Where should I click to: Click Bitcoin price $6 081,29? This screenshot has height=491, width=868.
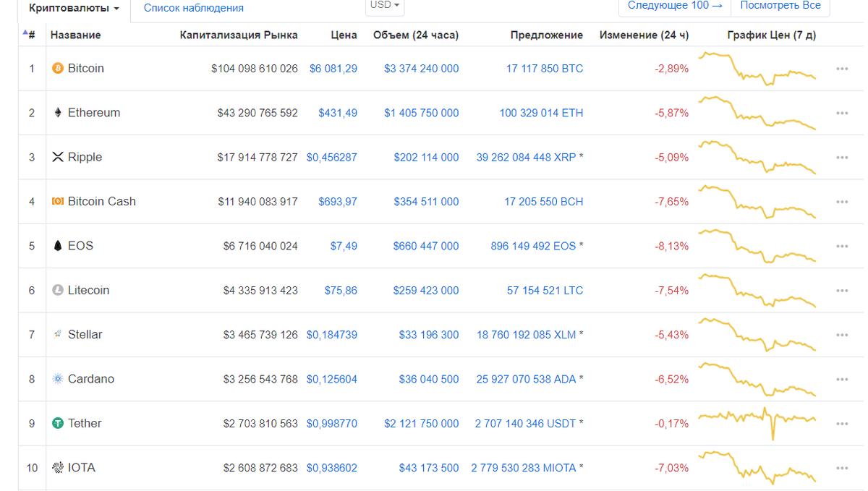333,69
